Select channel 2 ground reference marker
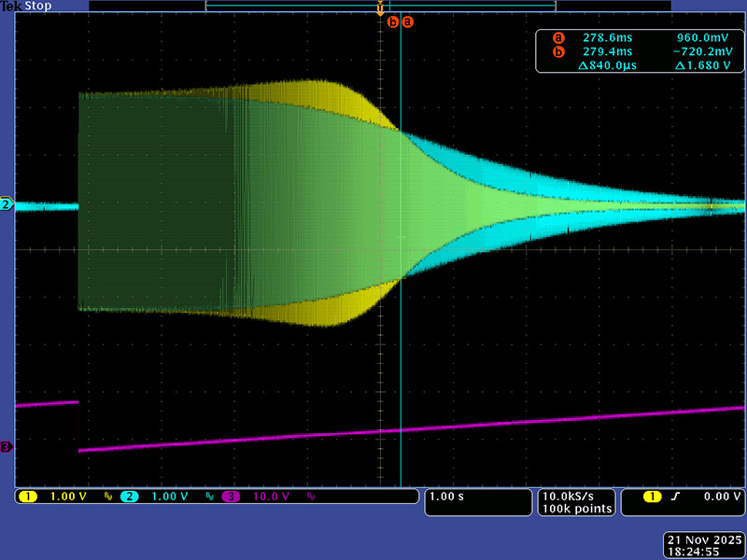Image resolution: width=747 pixels, height=560 pixels. (7, 204)
